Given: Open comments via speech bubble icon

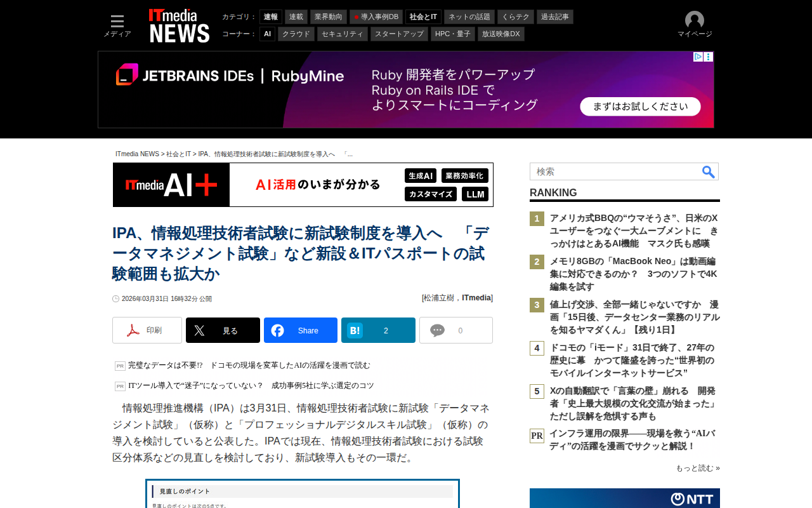Looking at the screenshot, I should [437, 330].
